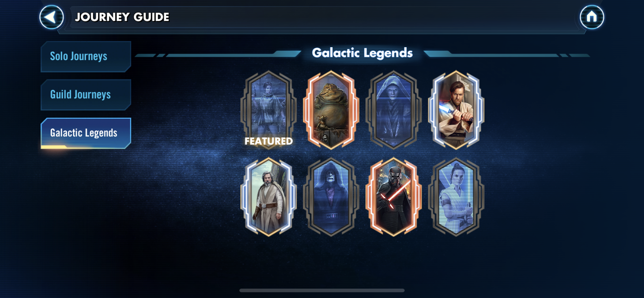Open the Jabba the Hutt legend card
This screenshot has height=298, width=644.
(x=331, y=110)
